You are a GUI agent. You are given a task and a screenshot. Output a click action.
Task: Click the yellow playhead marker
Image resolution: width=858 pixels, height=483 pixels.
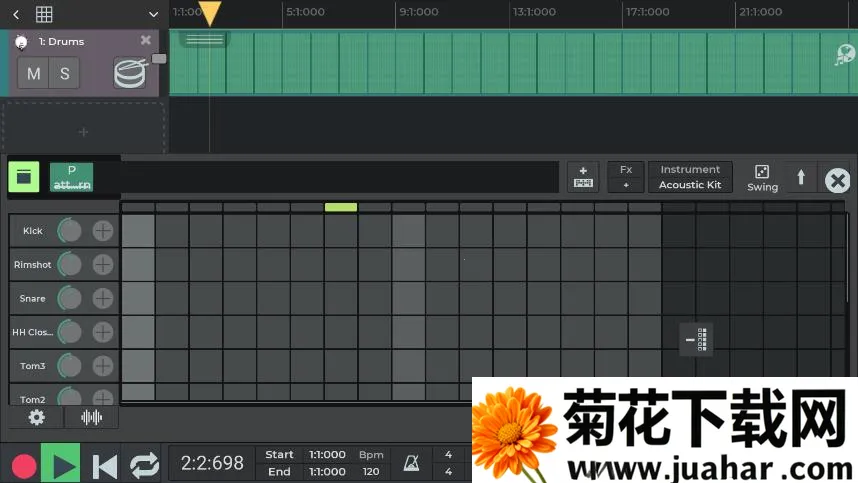pyautogui.click(x=210, y=14)
